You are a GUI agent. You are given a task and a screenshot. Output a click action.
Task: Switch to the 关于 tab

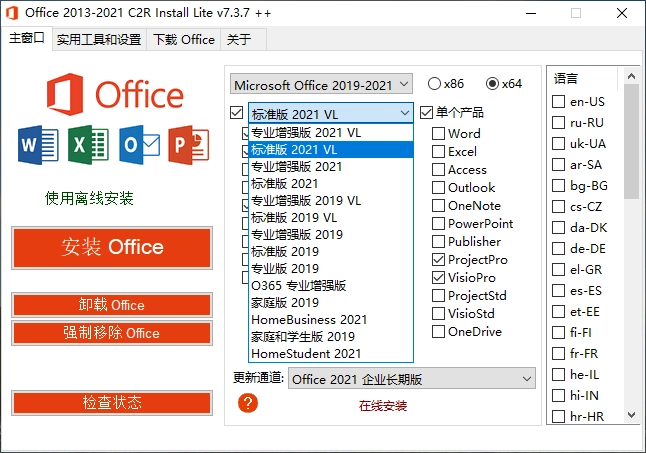243,40
